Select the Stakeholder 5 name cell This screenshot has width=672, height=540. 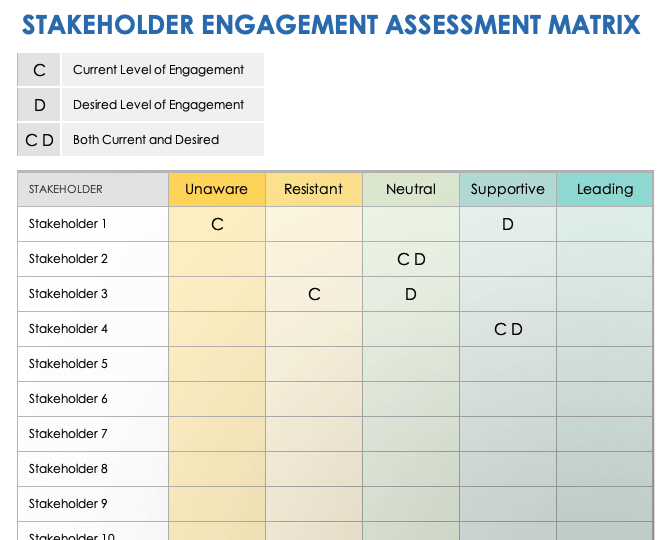click(93, 364)
